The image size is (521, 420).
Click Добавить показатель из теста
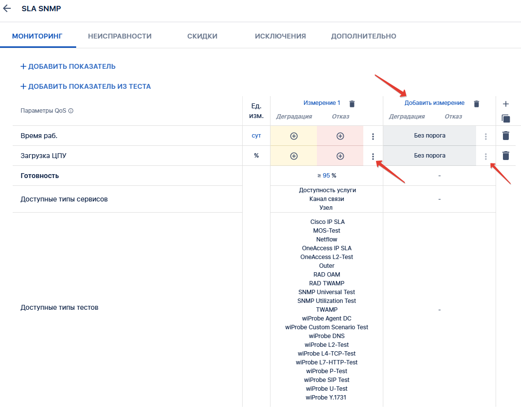pyautogui.click(x=85, y=86)
